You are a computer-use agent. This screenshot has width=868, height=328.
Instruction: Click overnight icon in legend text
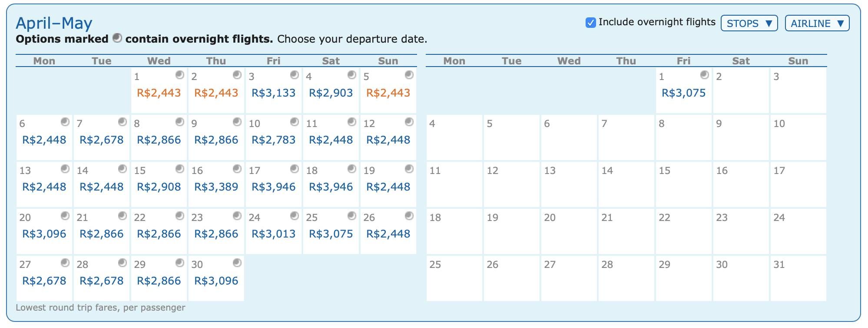point(117,38)
